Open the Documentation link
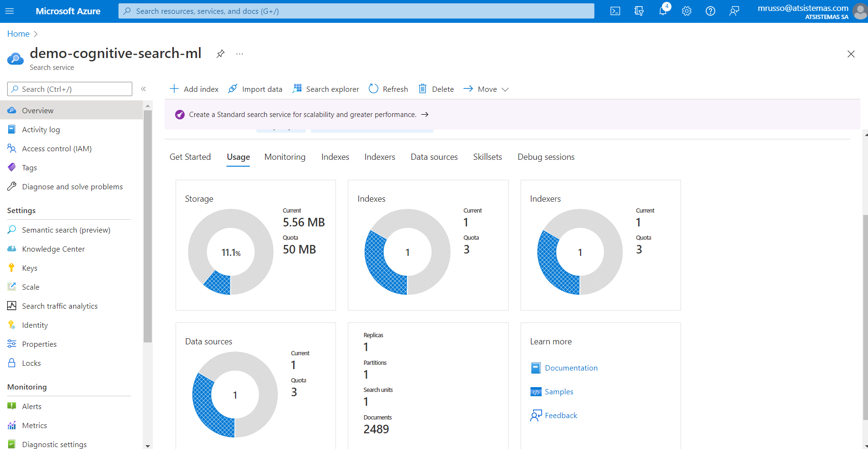The image size is (868, 449). point(571,368)
